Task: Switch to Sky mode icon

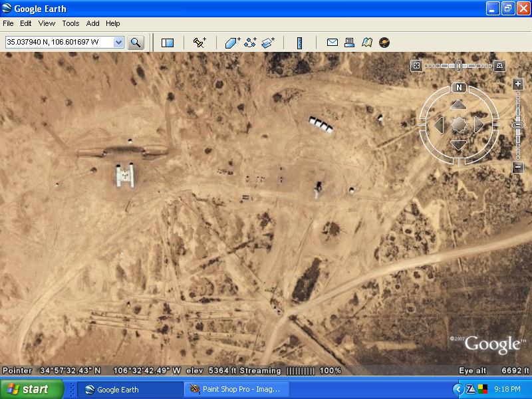Action: pos(384,43)
